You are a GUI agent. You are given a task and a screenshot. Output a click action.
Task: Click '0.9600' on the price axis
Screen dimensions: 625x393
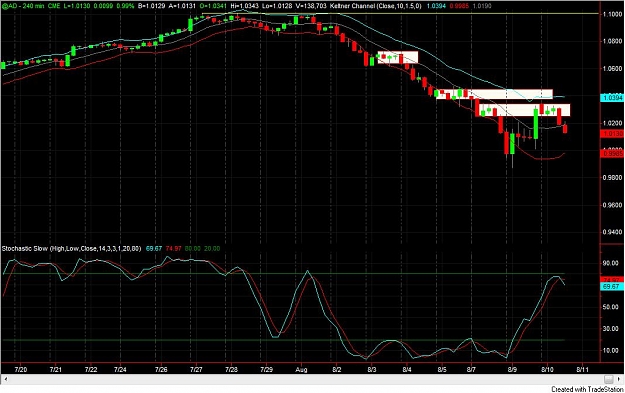tap(613, 205)
